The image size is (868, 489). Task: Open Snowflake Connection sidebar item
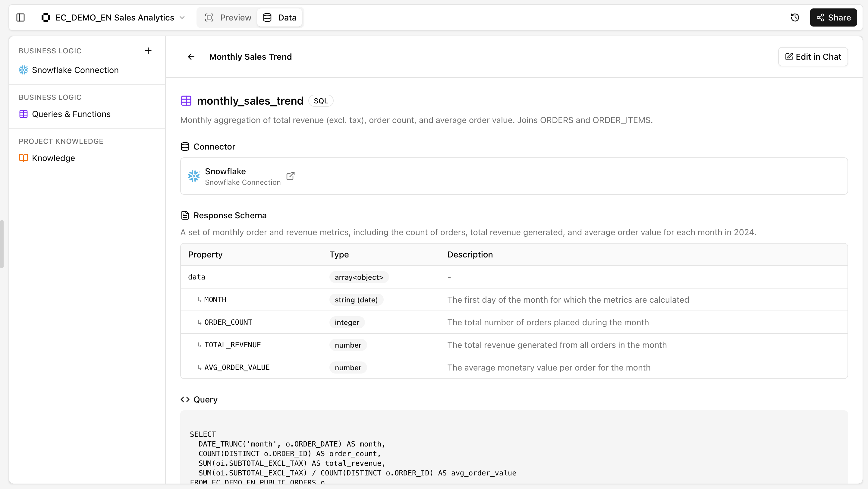(x=75, y=70)
